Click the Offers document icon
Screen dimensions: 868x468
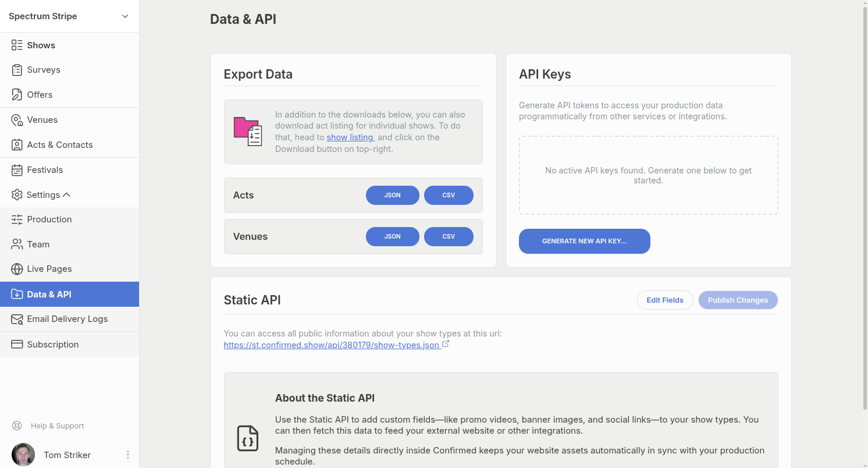click(x=17, y=95)
